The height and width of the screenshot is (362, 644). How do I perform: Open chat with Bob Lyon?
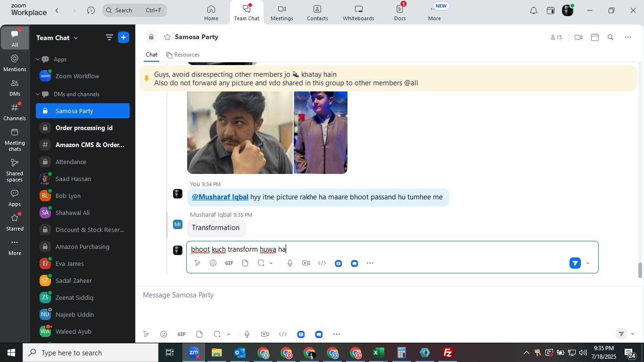tap(83, 196)
